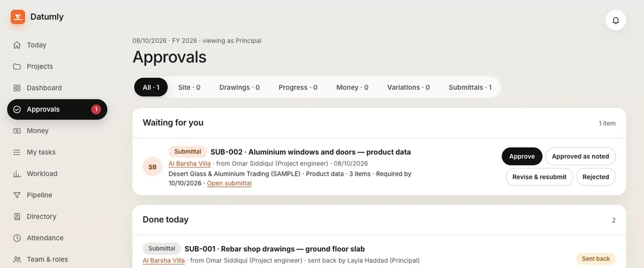Open the Attendance clock icon
644x268 pixels.
(x=17, y=238)
